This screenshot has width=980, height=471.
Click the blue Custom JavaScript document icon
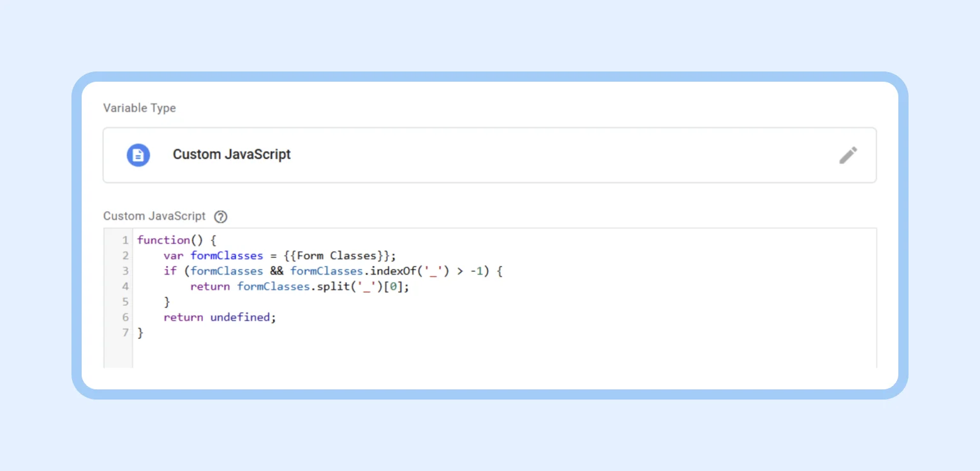(138, 154)
